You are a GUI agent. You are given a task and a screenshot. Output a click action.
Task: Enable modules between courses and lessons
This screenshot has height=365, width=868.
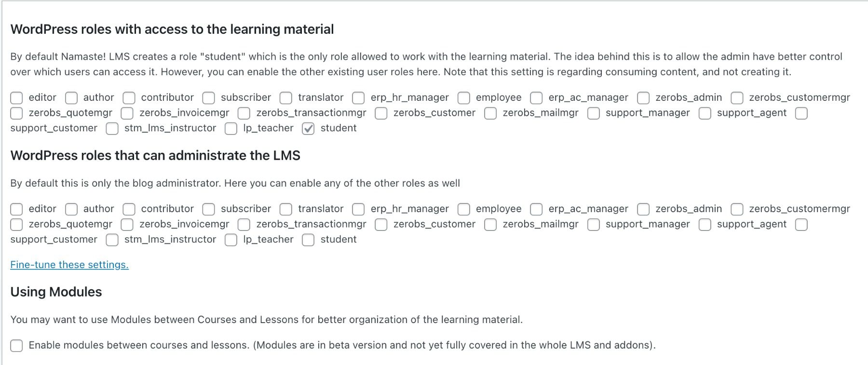[16, 346]
